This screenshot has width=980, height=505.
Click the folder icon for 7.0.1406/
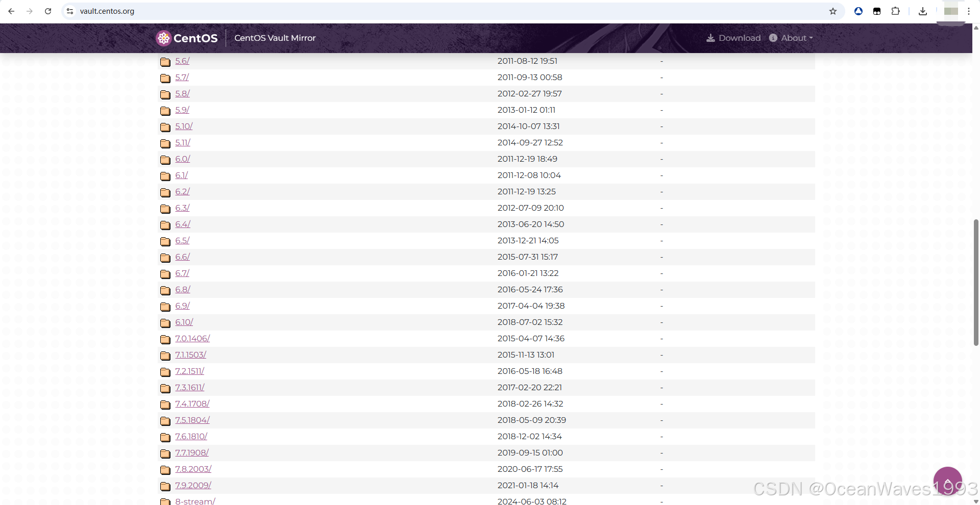[165, 339]
